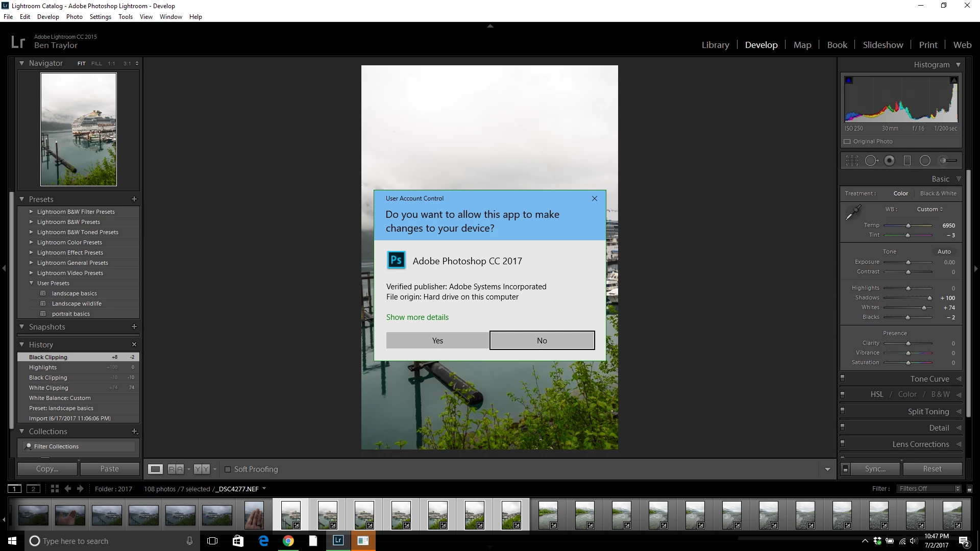Open the WB Custom dropdown
Image resolution: width=980 pixels, height=551 pixels.
tap(929, 209)
